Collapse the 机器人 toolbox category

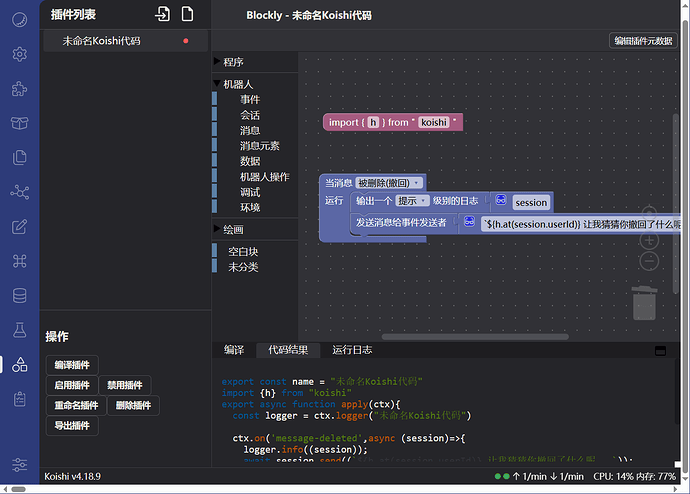(x=238, y=85)
